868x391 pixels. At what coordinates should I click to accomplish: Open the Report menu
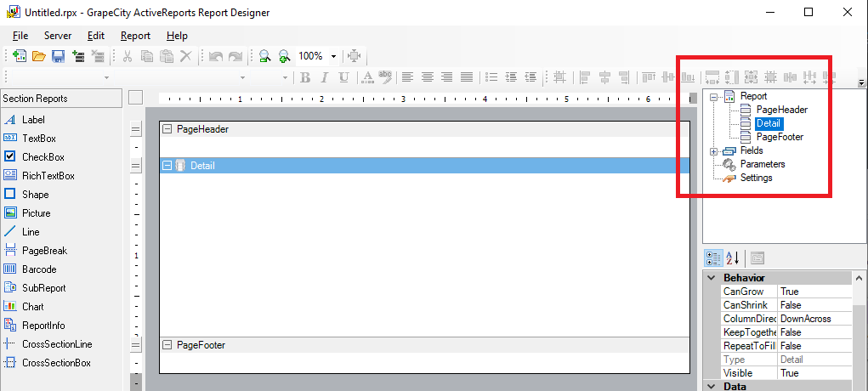point(136,36)
